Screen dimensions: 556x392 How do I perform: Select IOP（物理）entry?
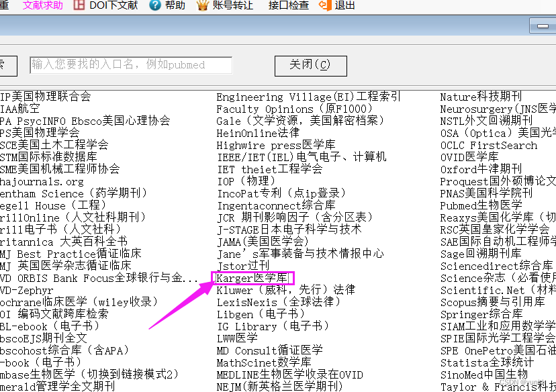tap(246, 181)
